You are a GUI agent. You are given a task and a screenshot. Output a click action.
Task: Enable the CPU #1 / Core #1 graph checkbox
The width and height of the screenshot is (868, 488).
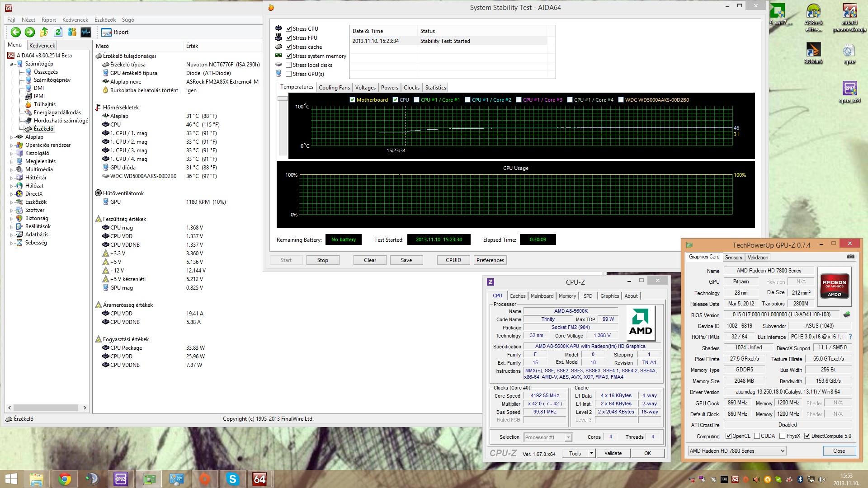[416, 100]
